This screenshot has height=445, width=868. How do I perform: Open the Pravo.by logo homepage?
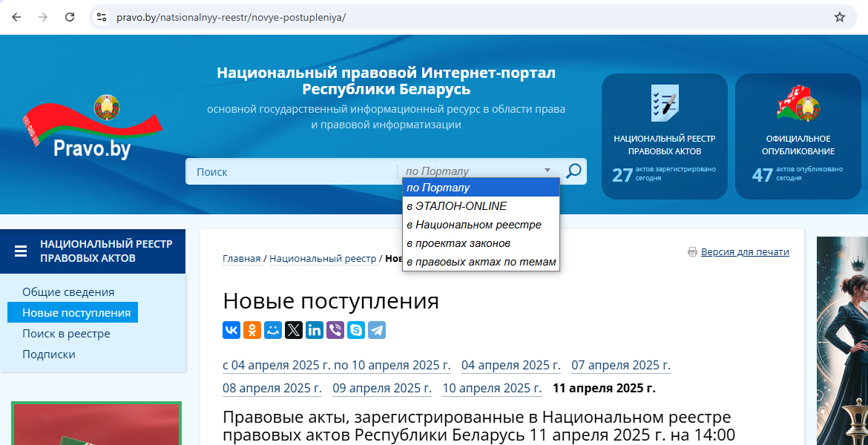[92, 130]
